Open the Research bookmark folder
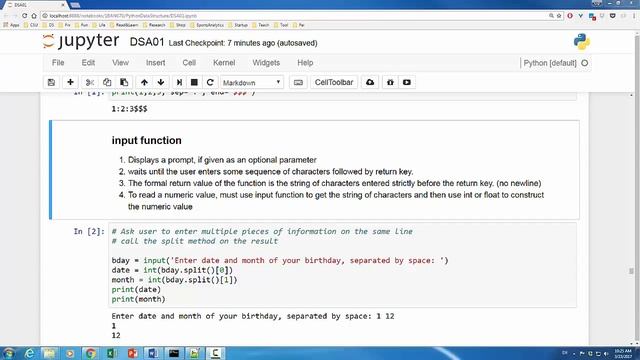This screenshot has height=360, width=640. 154,25
